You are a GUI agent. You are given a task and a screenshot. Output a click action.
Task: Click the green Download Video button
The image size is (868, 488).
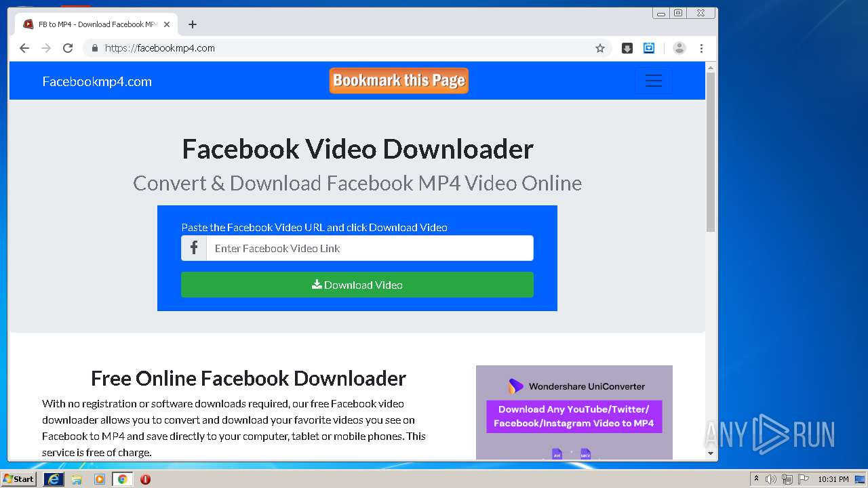[x=357, y=285]
